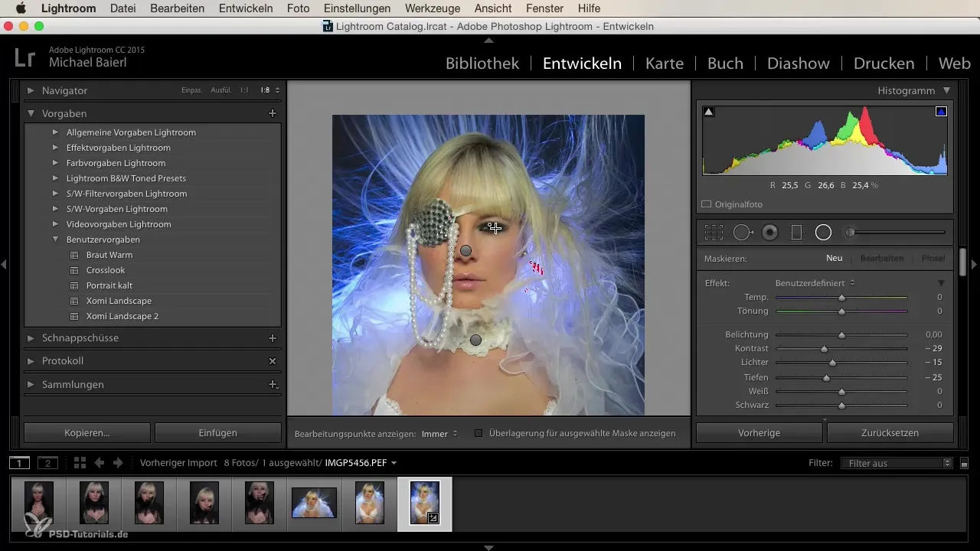Image resolution: width=980 pixels, height=551 pixels.
Task: Add a collection with Sammlungen plus icon
Action: coord(272,384)
